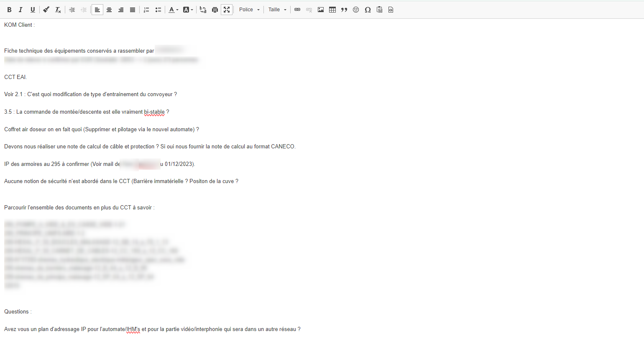Decrease the paragraph indent
This screenshot has height=354, width=644.
click(84, 10)
